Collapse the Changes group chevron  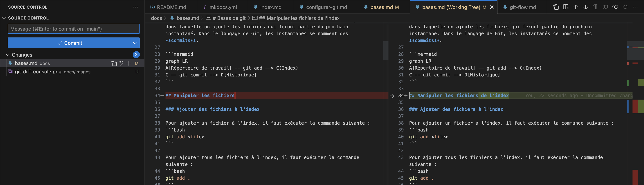tap(8, 55)
